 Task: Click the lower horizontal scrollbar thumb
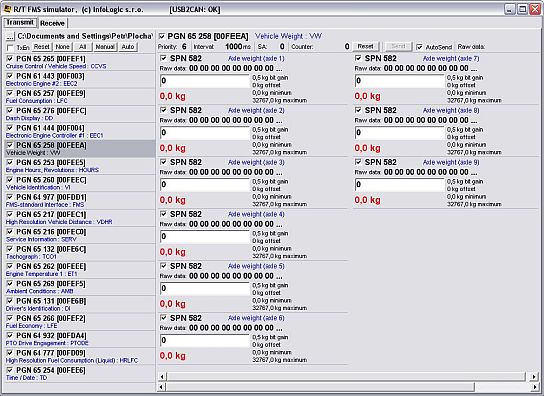320,386
